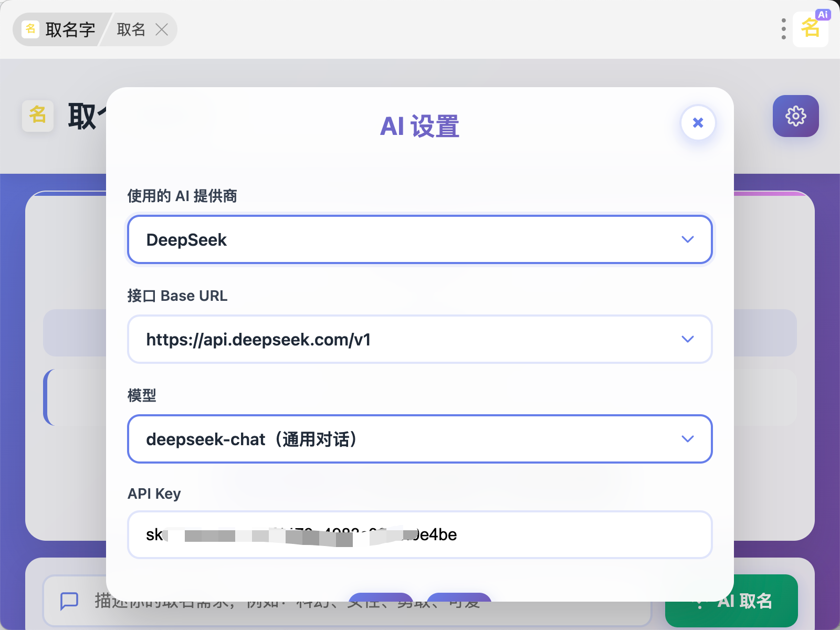840x630 pixels.
Task: Click the API Key input field
Action: pos(419,534)
